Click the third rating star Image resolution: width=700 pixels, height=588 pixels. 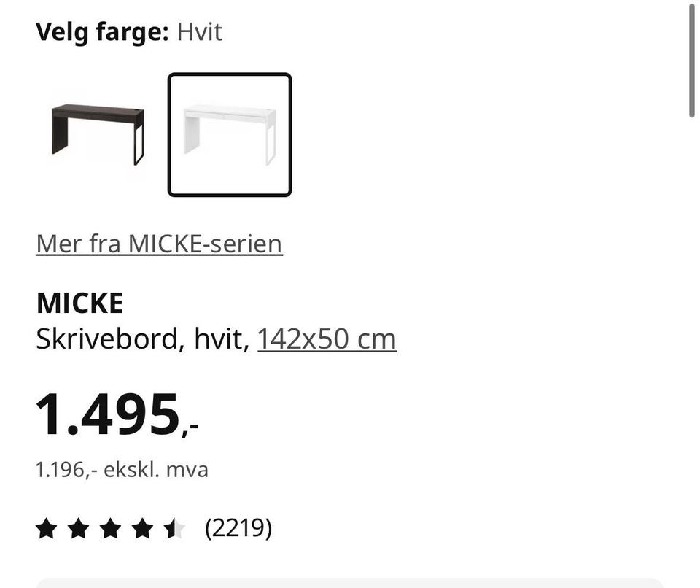tap(110, 528)
